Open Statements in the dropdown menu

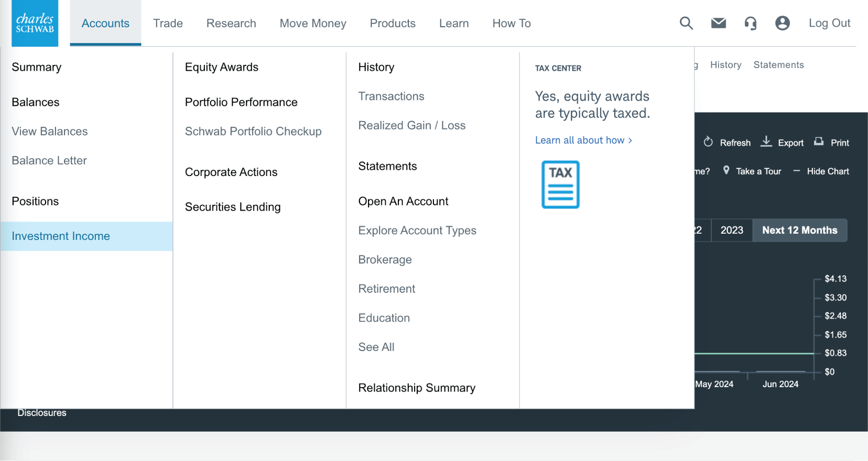pyautogui.click(x=388, y=166)
